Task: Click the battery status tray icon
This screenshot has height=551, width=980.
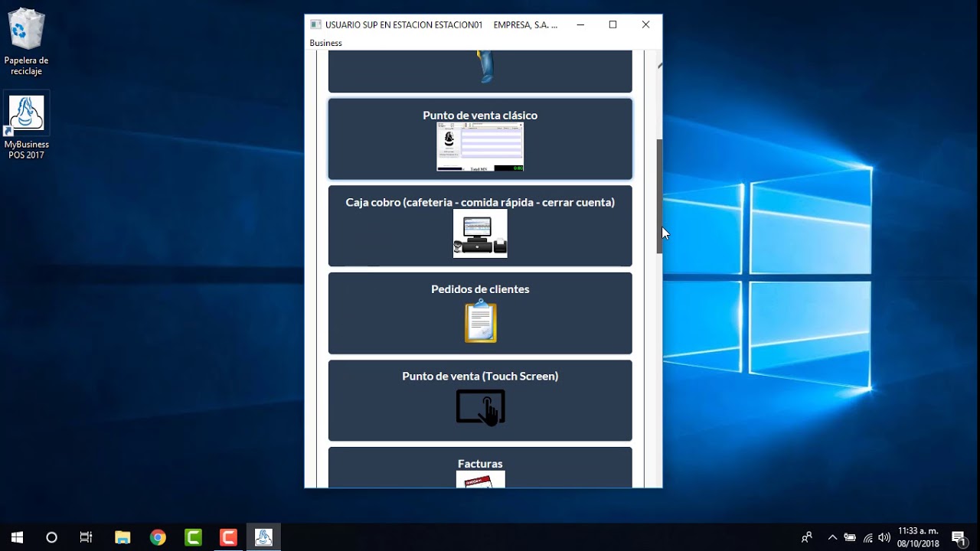Action: 850,537
